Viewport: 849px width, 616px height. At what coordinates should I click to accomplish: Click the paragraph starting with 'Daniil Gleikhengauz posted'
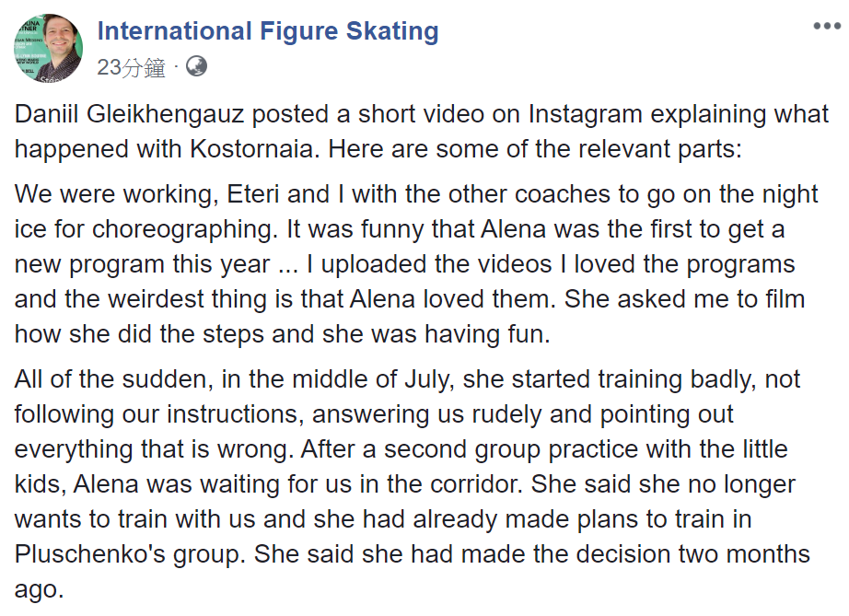click(x=421, y=132)
